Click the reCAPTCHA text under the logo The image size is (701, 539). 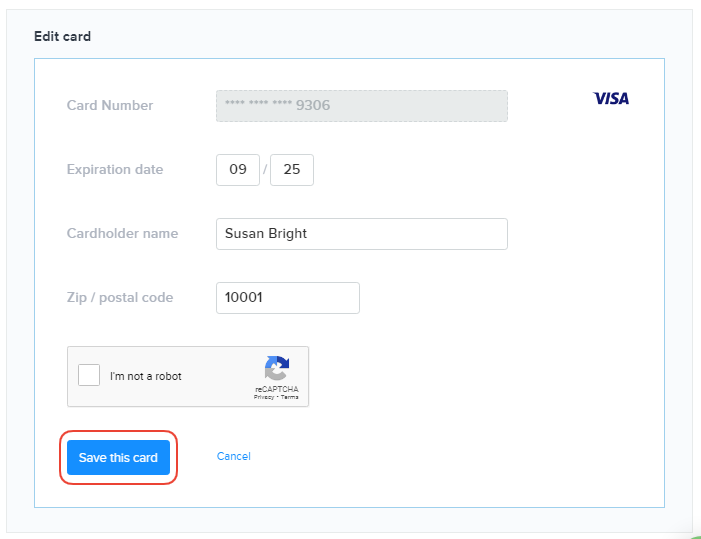[276, 388]
